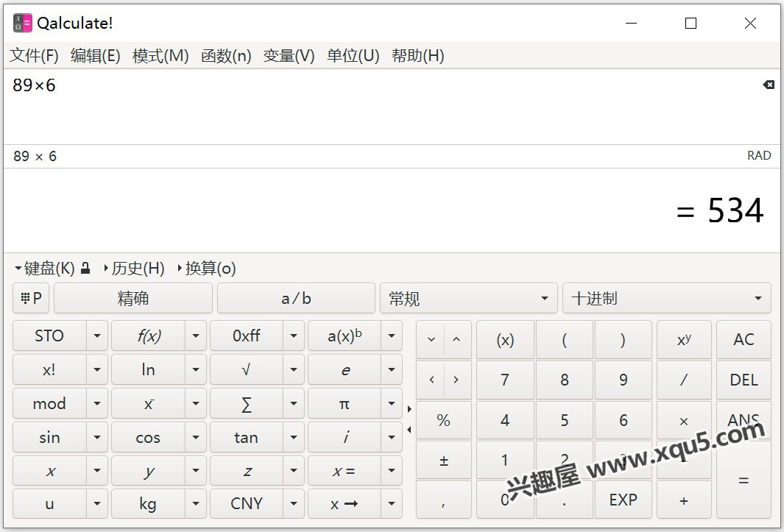Open the dropdown arrow next to STO

pyautogui.click(x=97, y=336)
